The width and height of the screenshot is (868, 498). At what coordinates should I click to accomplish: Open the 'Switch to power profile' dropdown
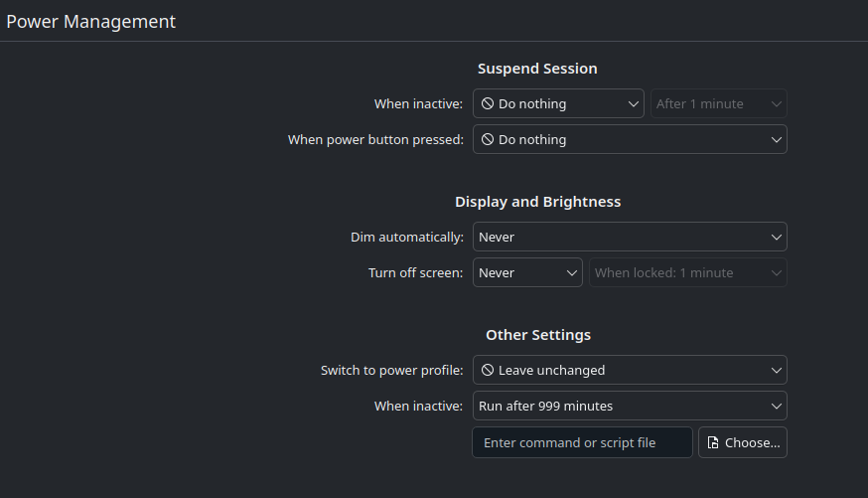tap(630, 371)
